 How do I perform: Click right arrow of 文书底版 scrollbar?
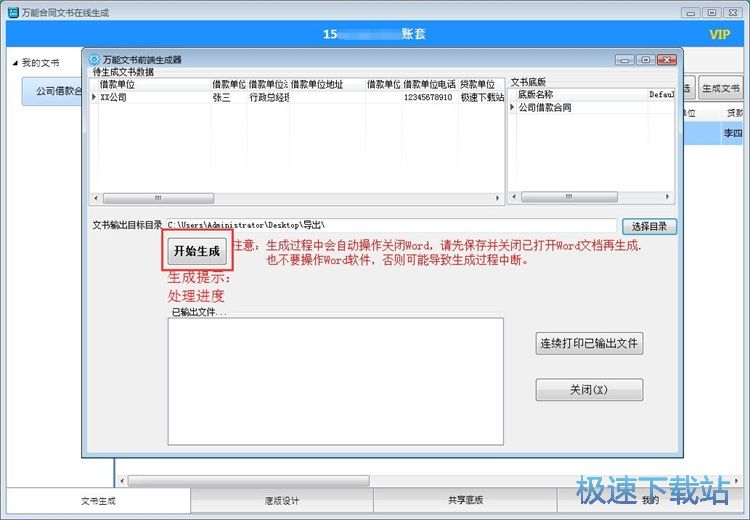667,197
